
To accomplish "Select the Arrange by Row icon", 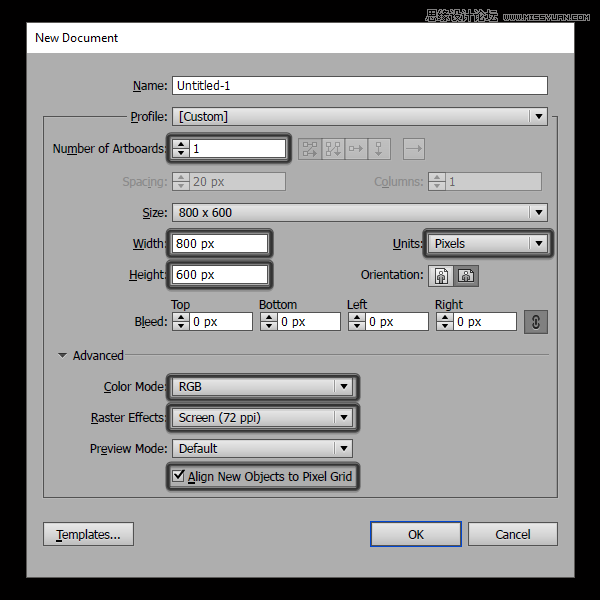I will 356,149.
